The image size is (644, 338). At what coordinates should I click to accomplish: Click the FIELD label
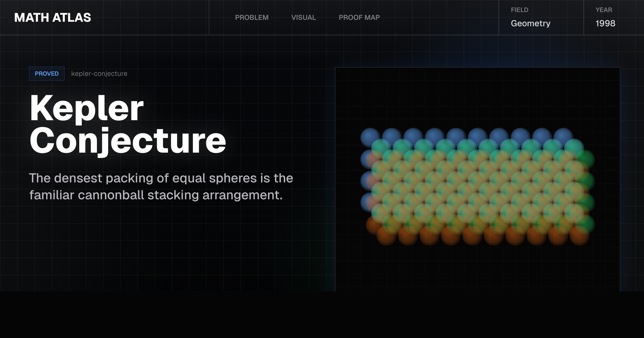coord(519,10)
